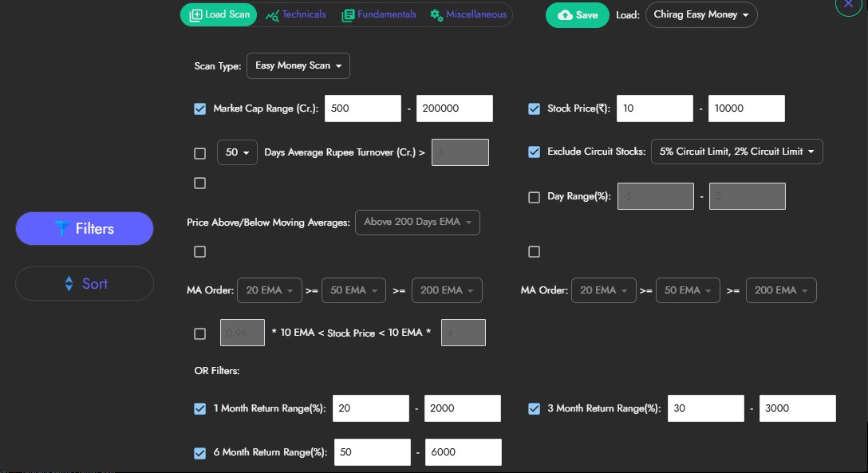Uncheck the Stock Price checkbox

point(535,109)
